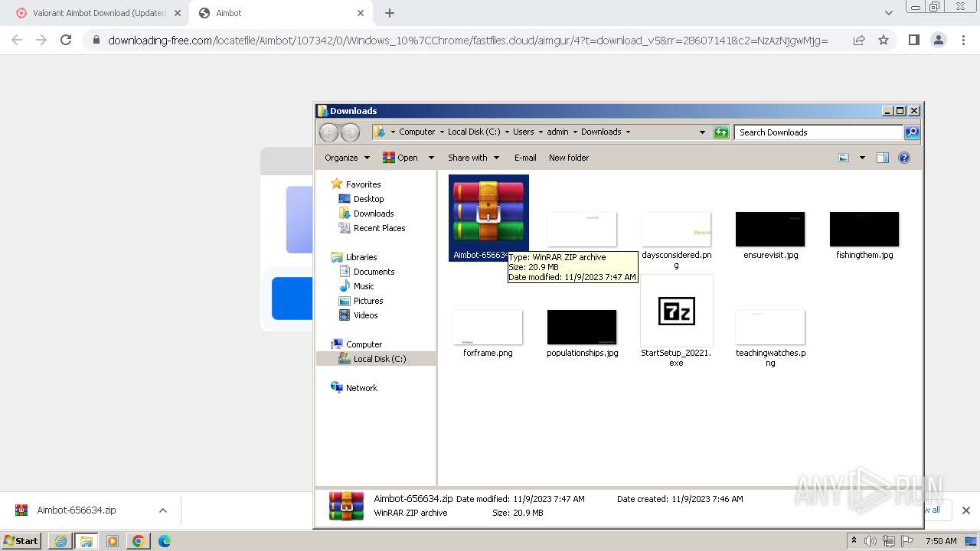
Task: Click the search magnifier icon in Explorer
Action: [x=912, y=132]
